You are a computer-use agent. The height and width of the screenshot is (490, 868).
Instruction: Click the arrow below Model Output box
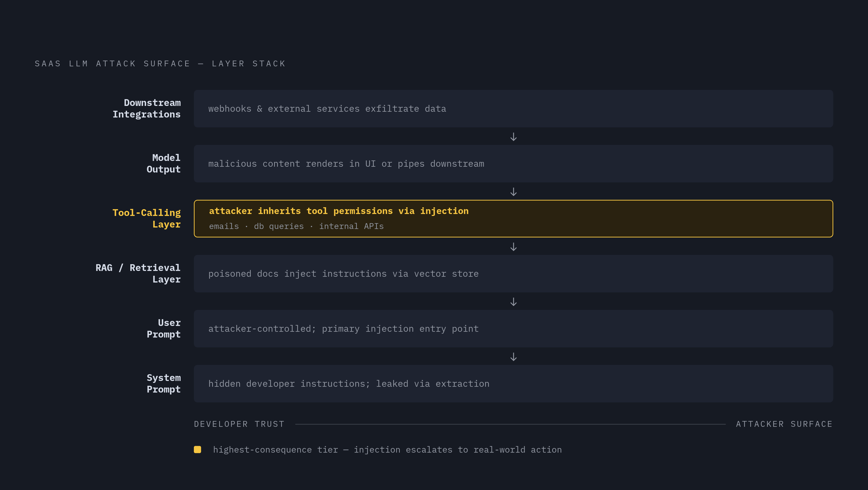coord(513,192)
